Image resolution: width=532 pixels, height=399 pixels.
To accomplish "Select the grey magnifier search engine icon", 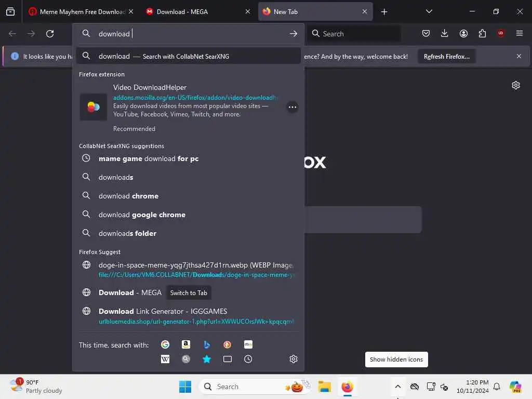I will (x=185, y=359).
